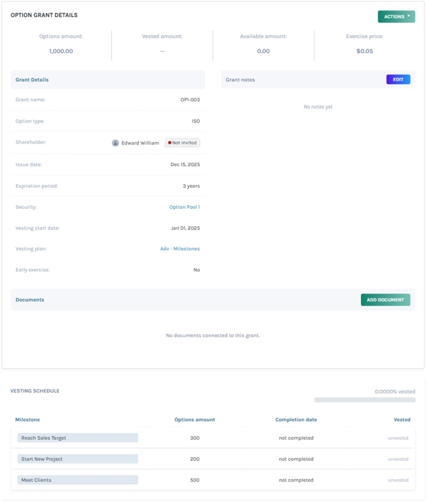Click Edward William's avatar icon
The width and height of the screenshot is (427, 504).
[115, 143]
